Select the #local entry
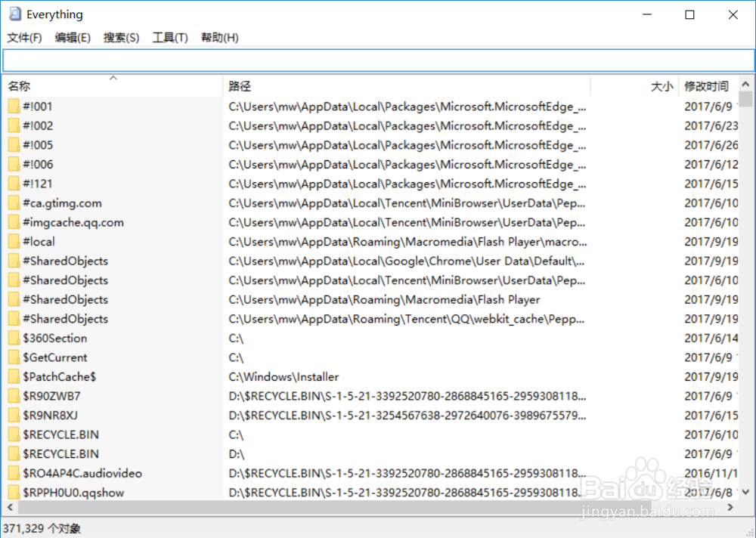756x538 pixels. [39, 242]
